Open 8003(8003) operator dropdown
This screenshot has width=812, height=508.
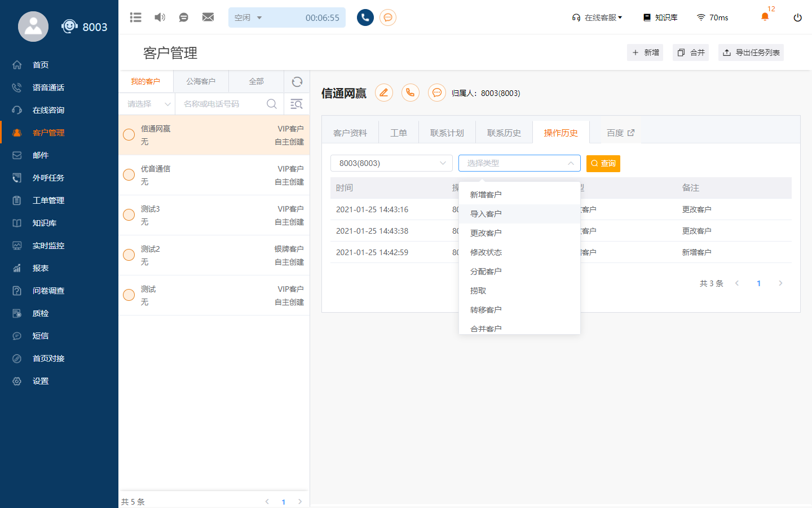(x=391, y=163)
